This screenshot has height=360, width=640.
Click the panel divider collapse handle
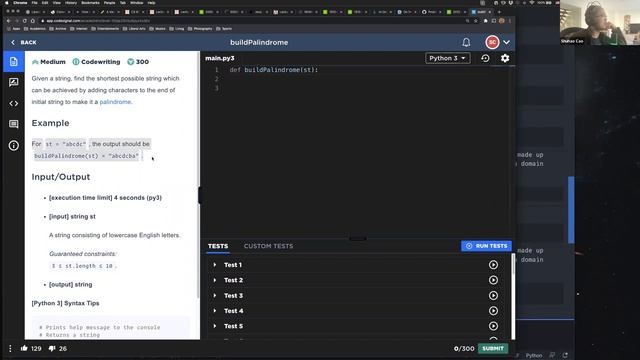point(200,195)
